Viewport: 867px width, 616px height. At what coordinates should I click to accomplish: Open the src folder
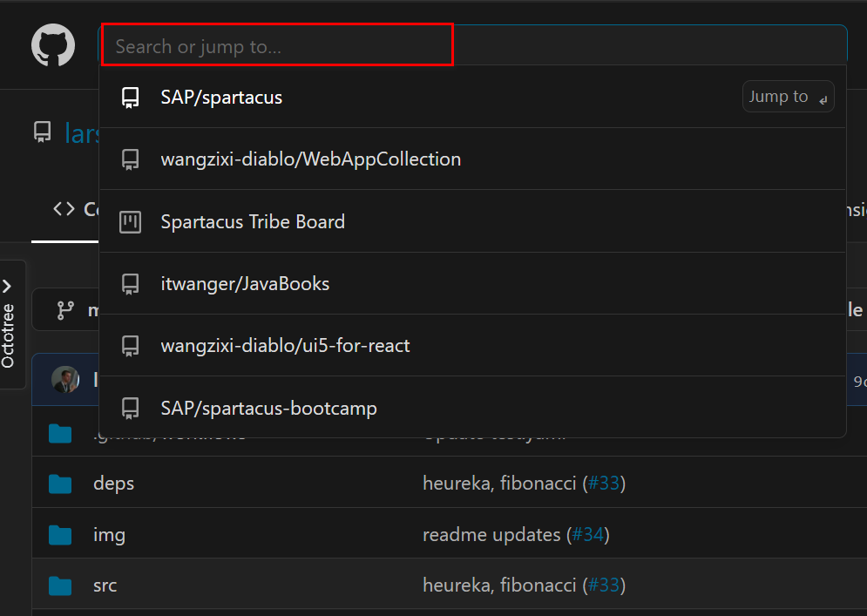(105, 586)
